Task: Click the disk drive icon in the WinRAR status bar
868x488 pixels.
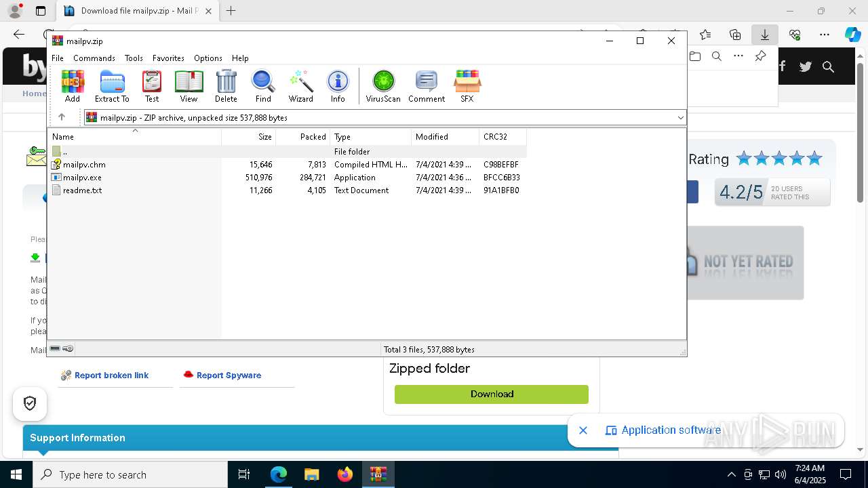Action: click(55, 348)
